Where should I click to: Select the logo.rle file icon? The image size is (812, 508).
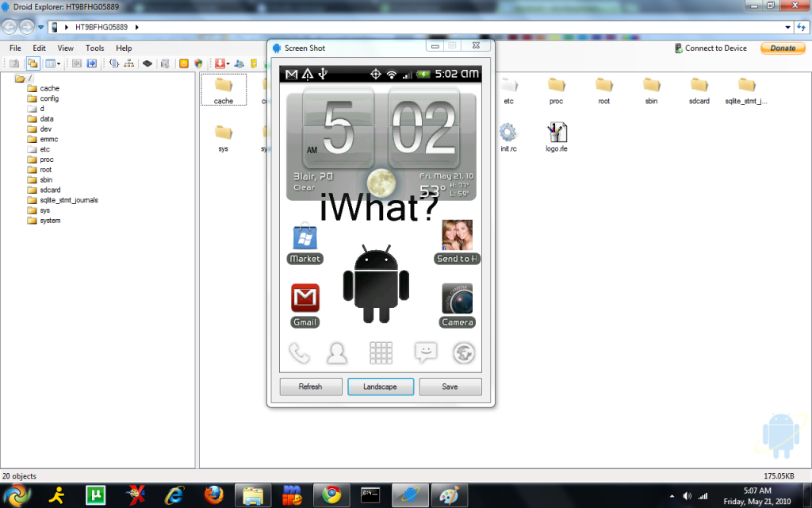point(556,133)
